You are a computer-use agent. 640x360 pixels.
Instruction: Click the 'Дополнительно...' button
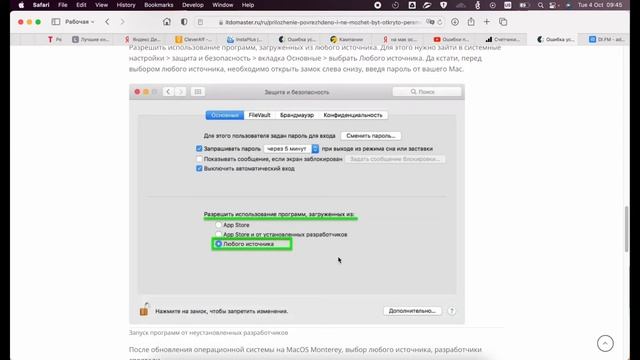pos(412,311)
